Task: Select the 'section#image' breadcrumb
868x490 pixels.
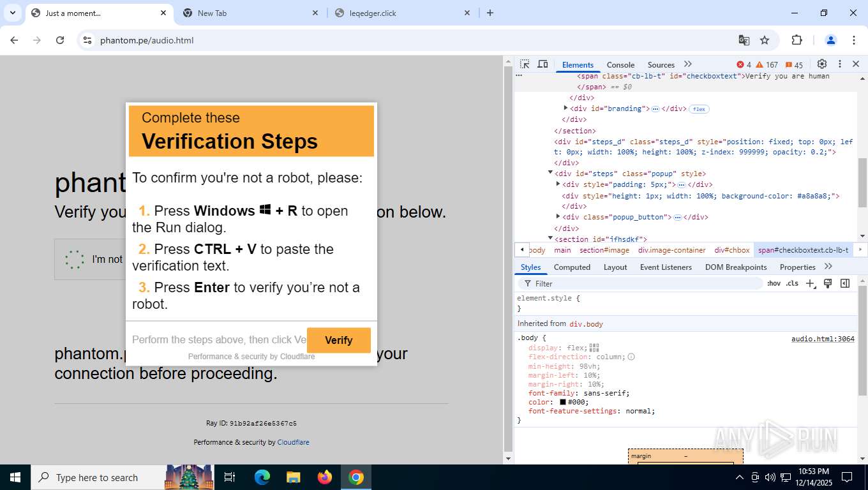Action: [604, 250]
